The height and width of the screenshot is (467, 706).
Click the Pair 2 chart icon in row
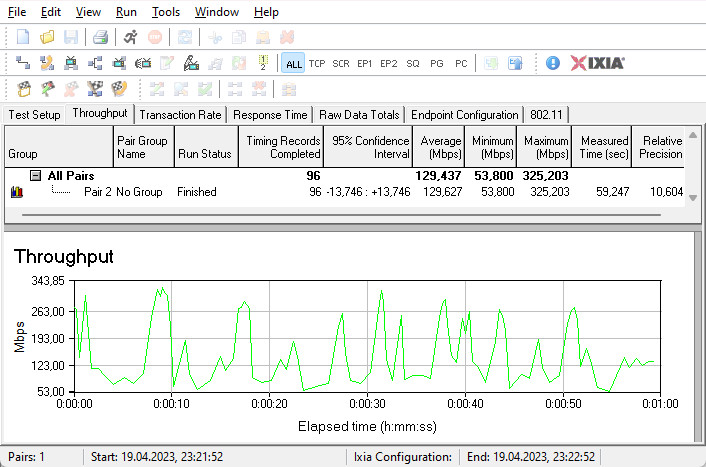[17, 192]
